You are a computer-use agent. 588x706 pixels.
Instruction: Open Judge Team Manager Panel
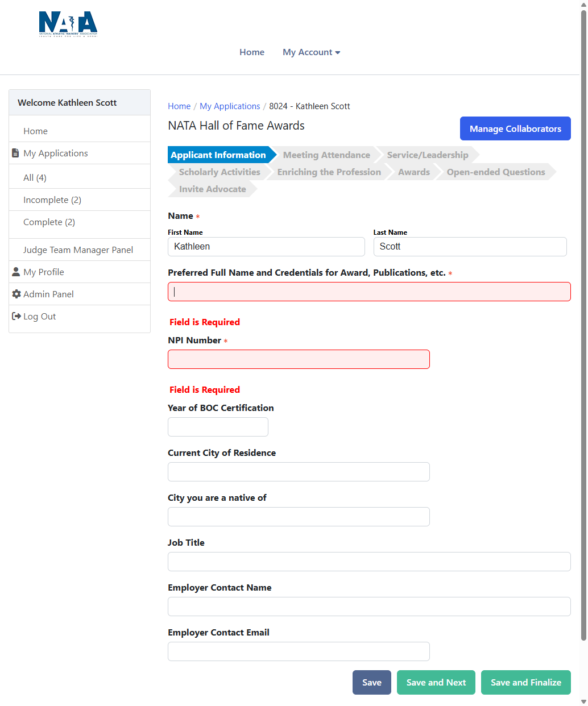pos(78,250)
